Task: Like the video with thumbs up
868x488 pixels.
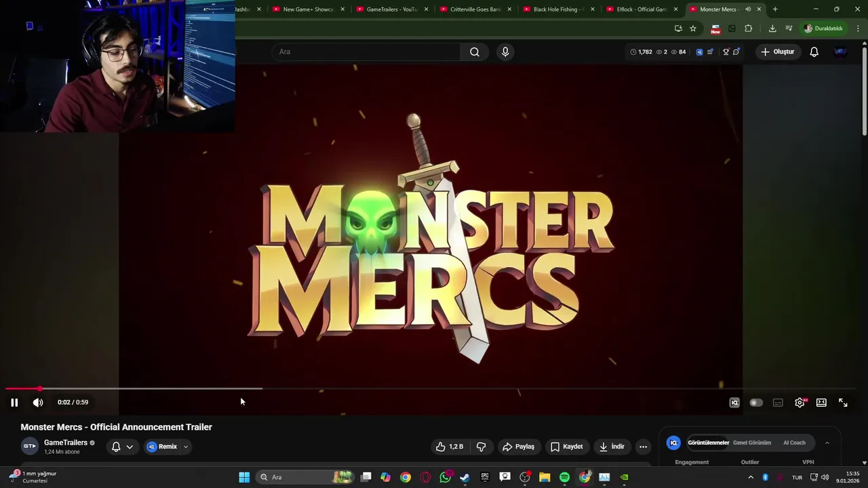Action: point(450,447)
